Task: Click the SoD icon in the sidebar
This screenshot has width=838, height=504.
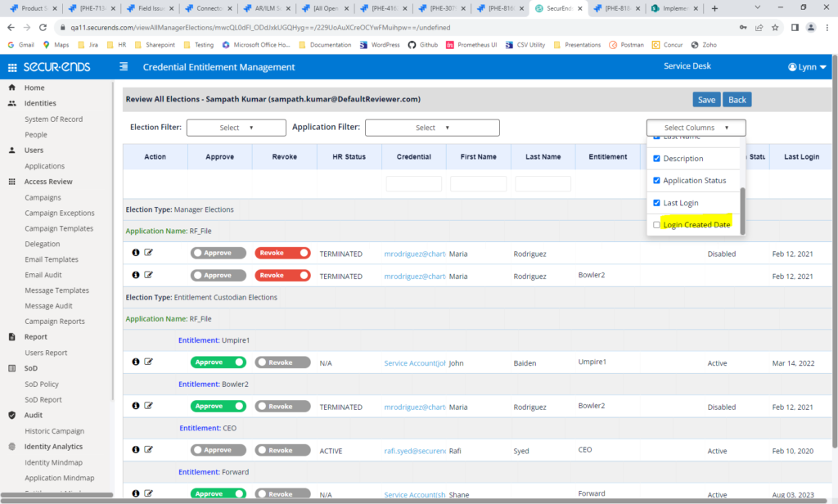Action: [11, 368]
